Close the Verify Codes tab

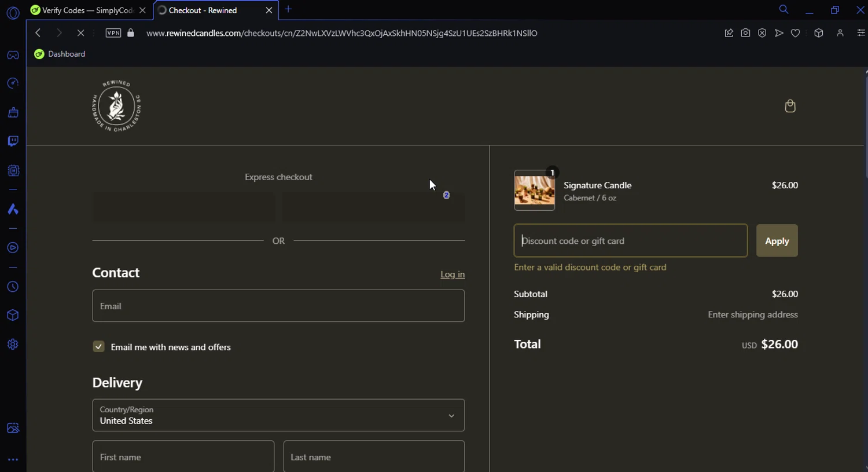pyautogui.click(x=142, y=10)
